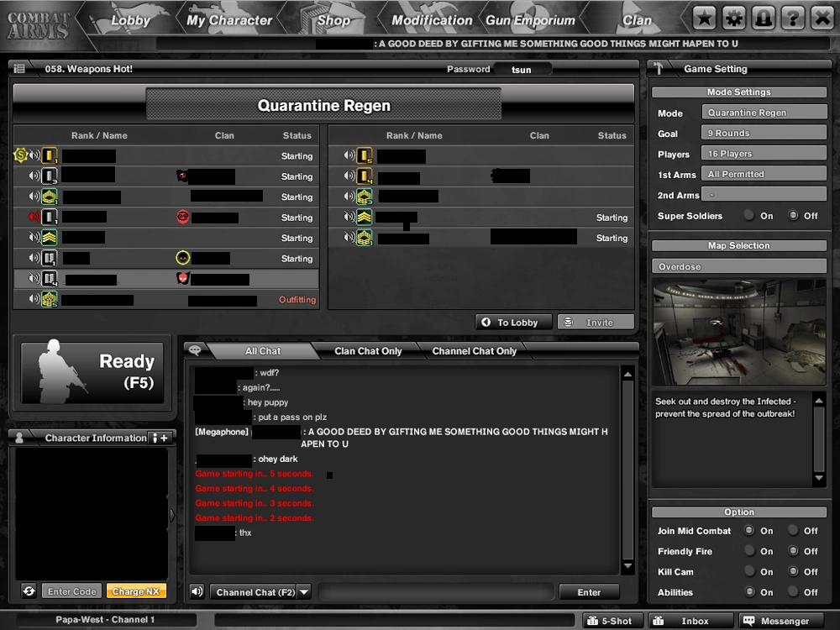This screenshot has width=840, height=630.
Task: Click the chat bubble icon beside All Chat
Action: (195, 350)
